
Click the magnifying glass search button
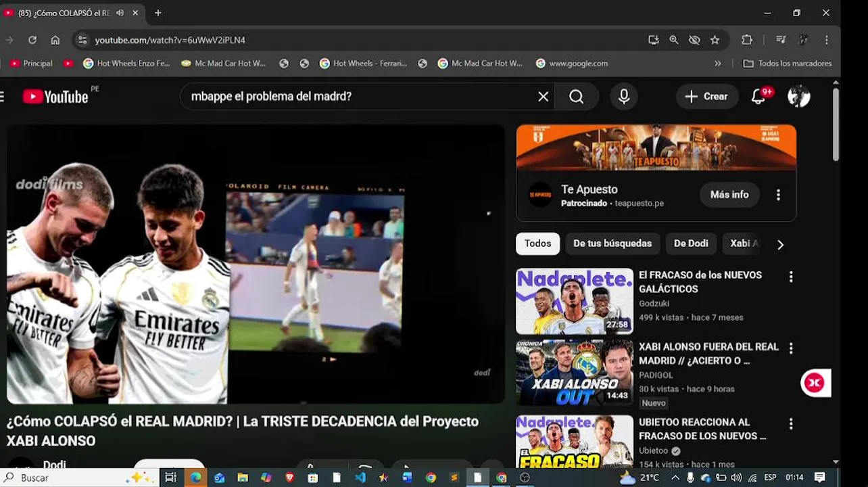577,97
